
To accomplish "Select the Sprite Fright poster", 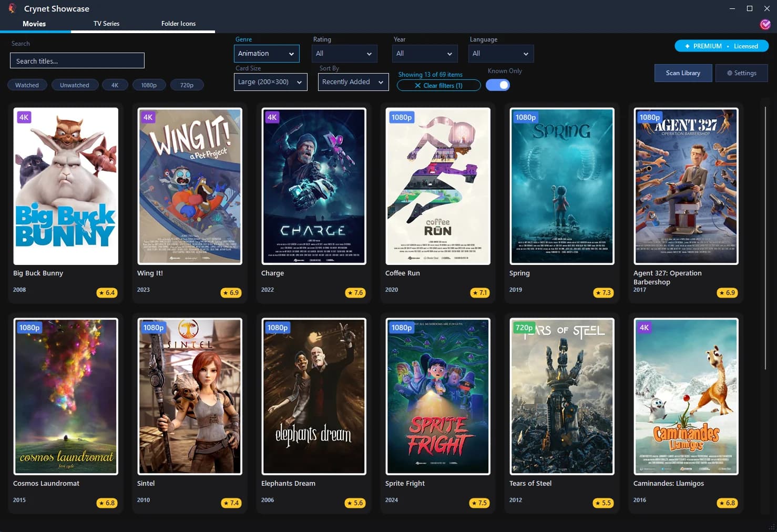I will [x=438, y=396].
